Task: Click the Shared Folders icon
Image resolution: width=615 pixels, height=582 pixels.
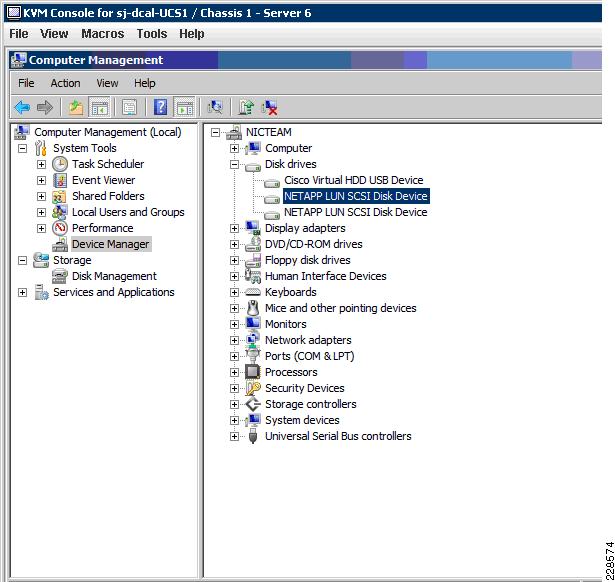Action: [59, 196]
